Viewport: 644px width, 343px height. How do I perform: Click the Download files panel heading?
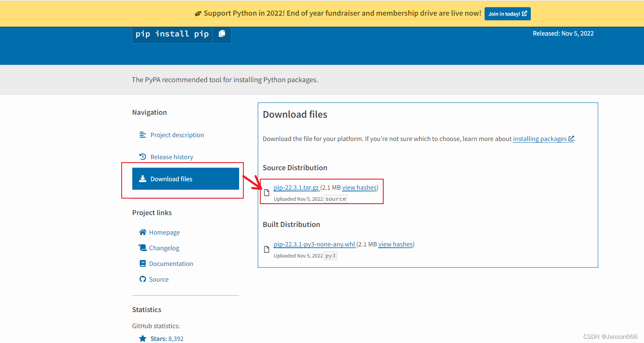click(295, 114)
